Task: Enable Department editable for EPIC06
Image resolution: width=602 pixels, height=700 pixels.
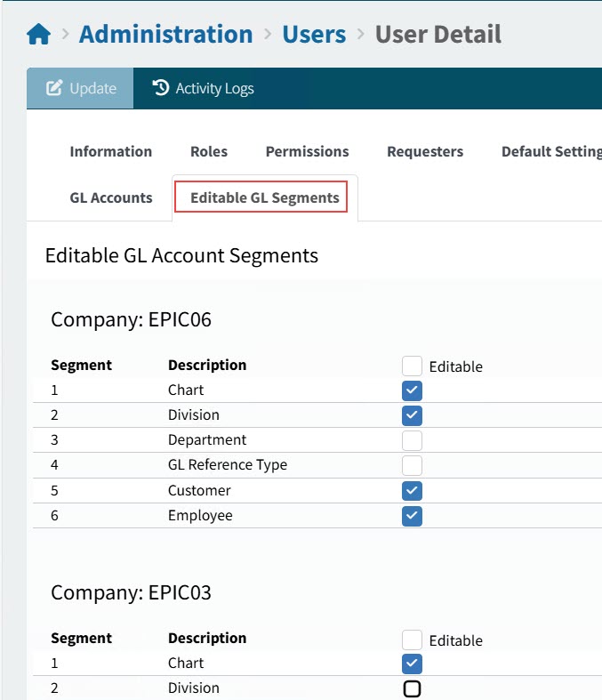Action: click(412, 440)
